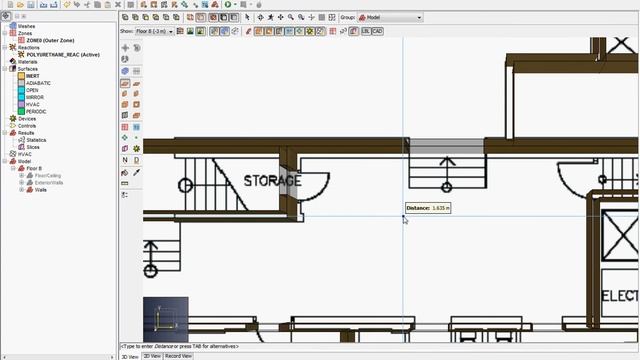Open the run simulation dropdown arrow

(236, 4)
